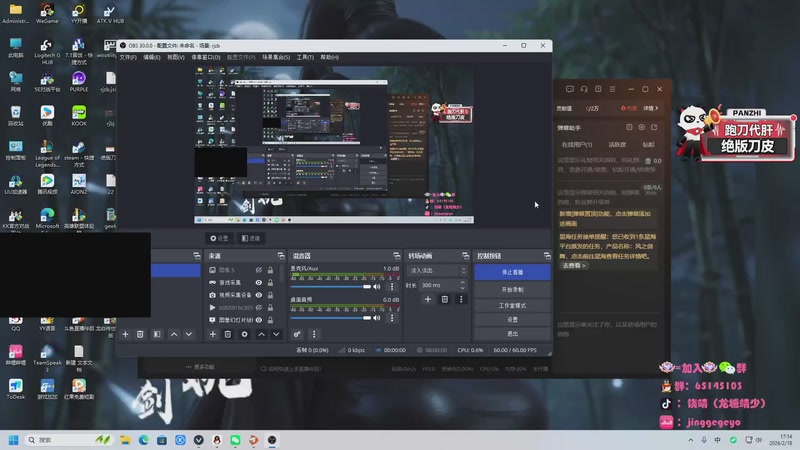
Task: Open WeGame desktop shortcut
Action: [x=47, y=14]
